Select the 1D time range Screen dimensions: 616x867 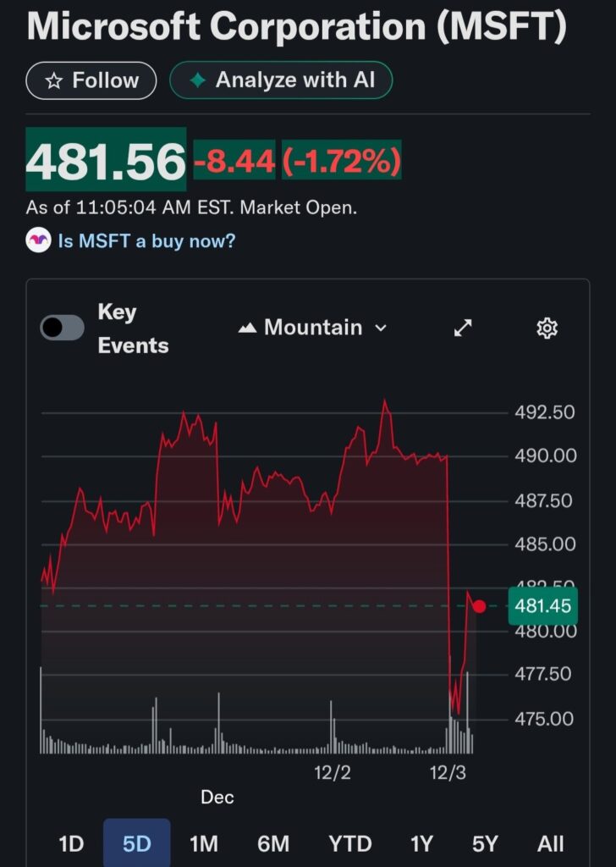pyautogui.click(x=71, y=844)
